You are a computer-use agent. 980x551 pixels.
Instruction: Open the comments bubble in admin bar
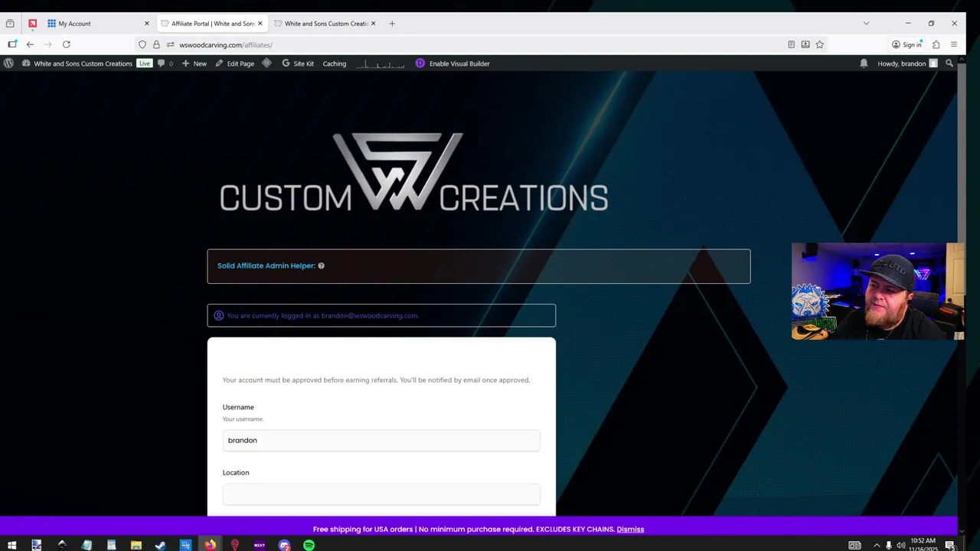tap(165, 64)
